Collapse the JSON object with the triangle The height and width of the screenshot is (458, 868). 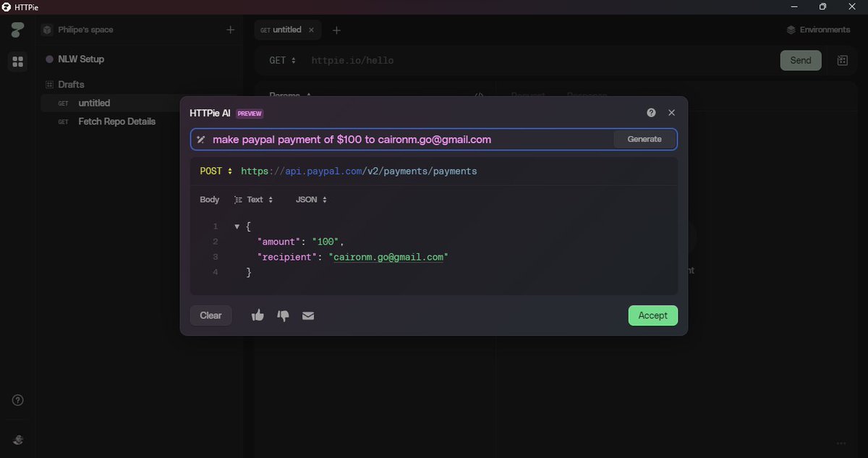237,226
